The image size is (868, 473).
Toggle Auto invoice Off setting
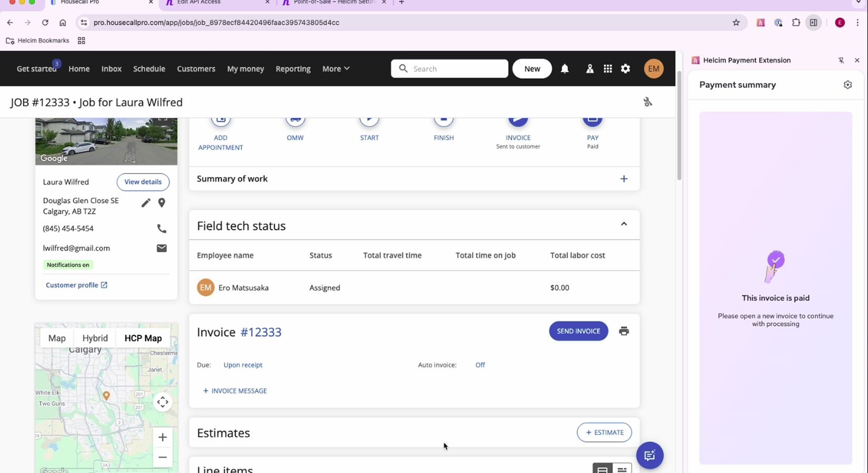[480, 365]
